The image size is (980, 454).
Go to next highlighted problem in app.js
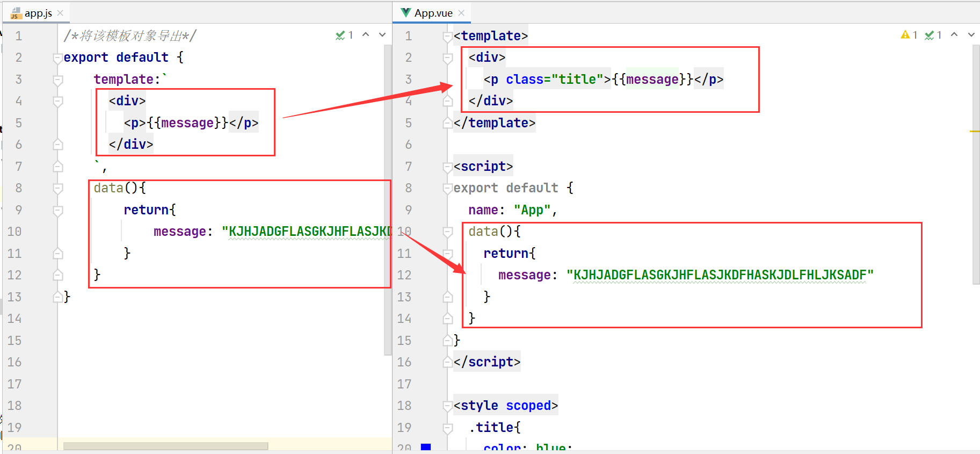(382, 34)
